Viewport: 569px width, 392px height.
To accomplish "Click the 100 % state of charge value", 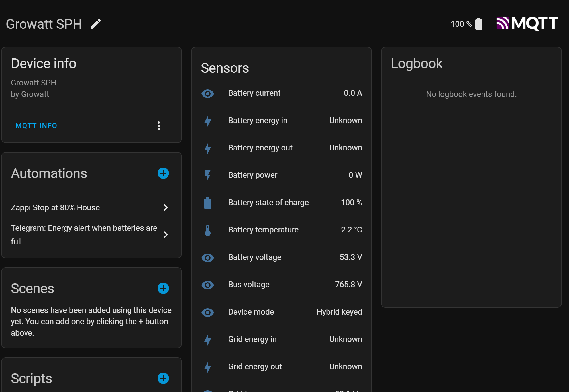I will tap(351, 203).
